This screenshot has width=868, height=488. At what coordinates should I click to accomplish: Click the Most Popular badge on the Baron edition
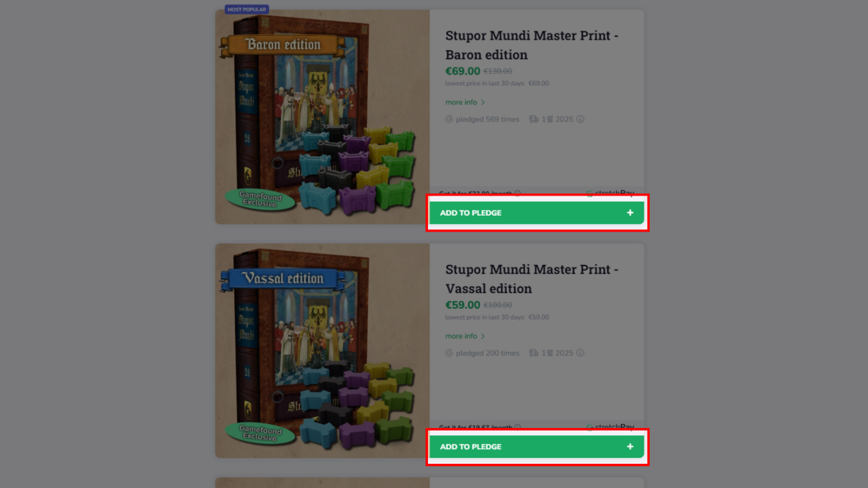point(246,9)
